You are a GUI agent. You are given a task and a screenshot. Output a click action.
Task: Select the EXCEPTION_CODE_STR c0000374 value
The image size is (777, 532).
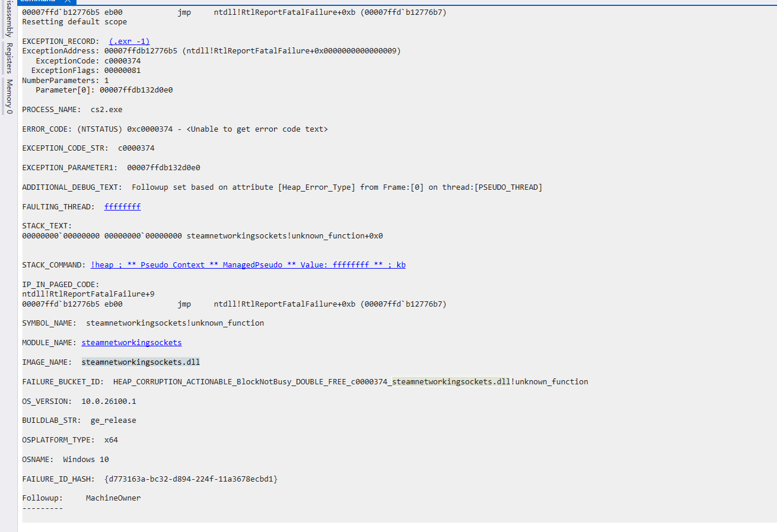pos(136,148)
